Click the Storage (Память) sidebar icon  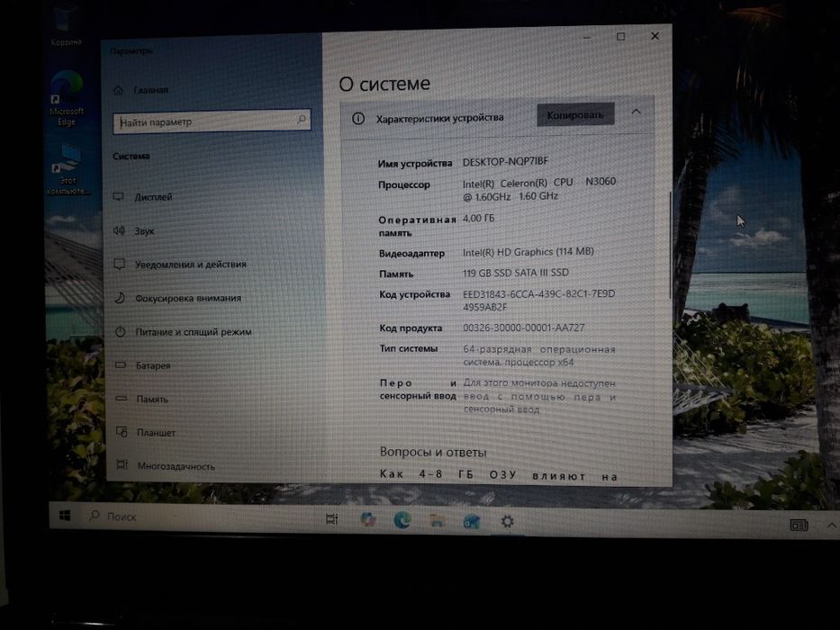point(121,399)
